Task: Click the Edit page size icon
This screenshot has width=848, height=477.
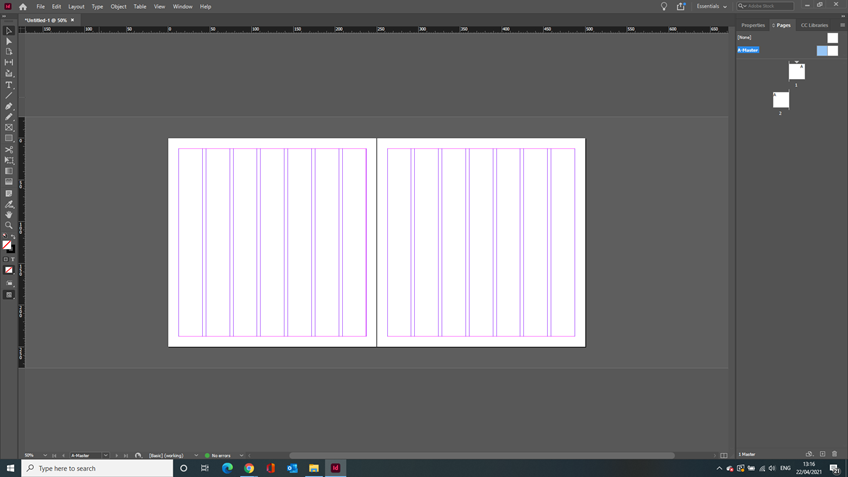Action: 809,454
